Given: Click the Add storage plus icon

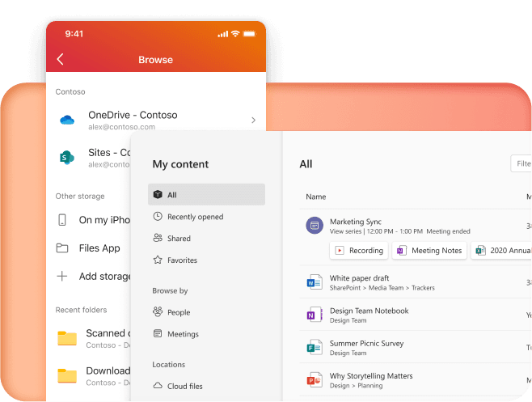Looking at the screenshot, I should [x=62, y=276].
